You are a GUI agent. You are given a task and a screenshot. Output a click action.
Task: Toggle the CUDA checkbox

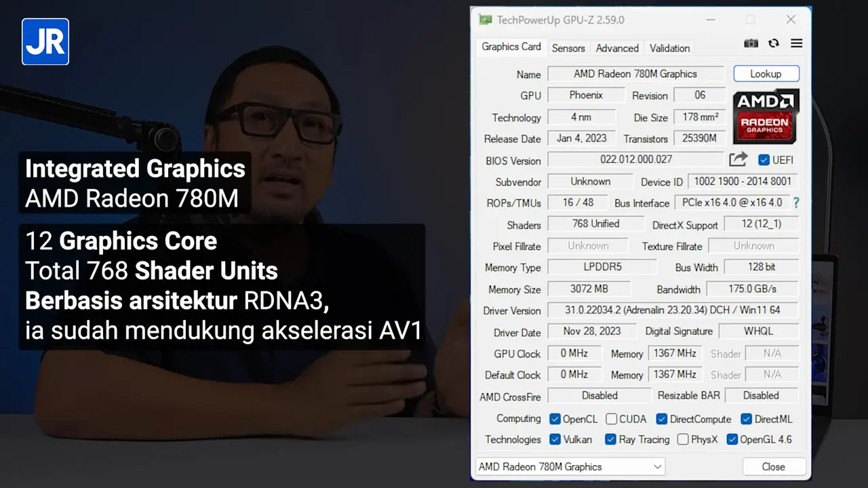click(x=611, y=419)
